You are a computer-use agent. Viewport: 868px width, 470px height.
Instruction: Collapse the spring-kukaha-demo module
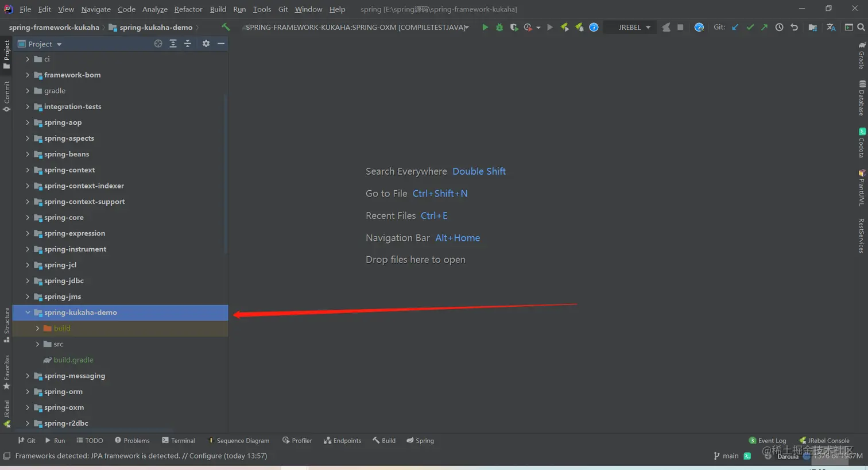tap(28, 313)
